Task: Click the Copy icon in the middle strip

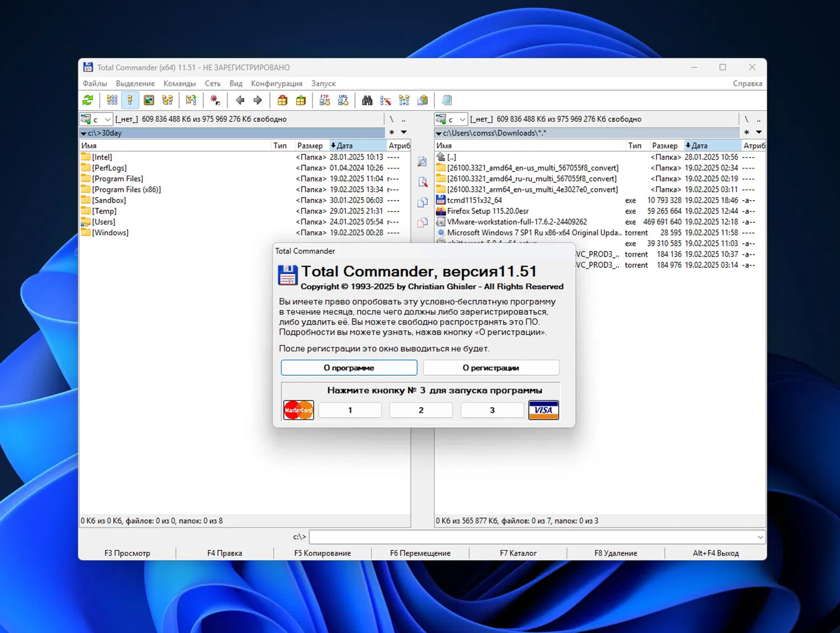Action: (x=422, y=202)
